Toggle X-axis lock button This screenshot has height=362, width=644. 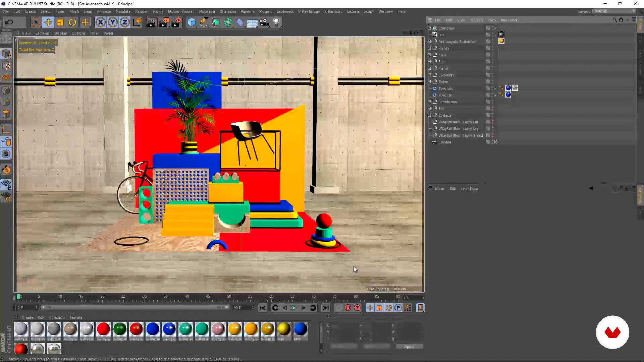(100, 22)
